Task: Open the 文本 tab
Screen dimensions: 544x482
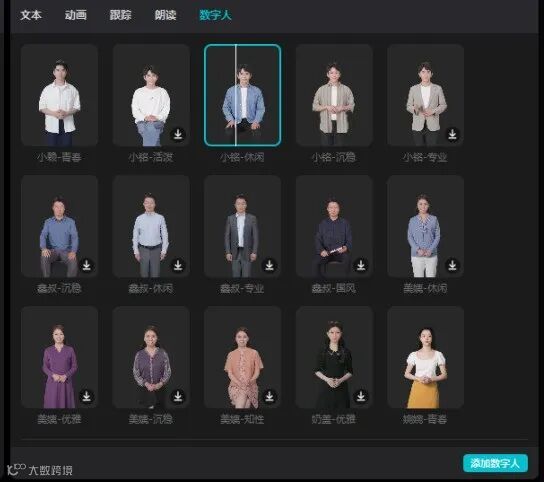Action: coord(31,15)
